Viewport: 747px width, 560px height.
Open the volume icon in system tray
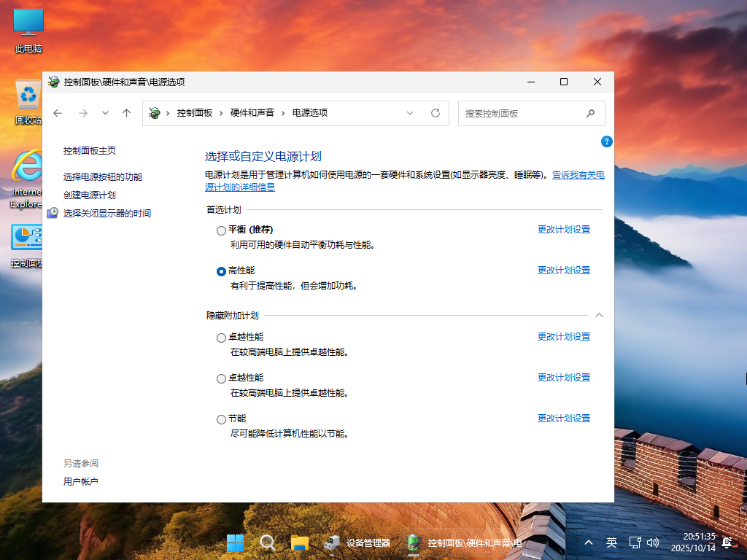tap(651, 542)
